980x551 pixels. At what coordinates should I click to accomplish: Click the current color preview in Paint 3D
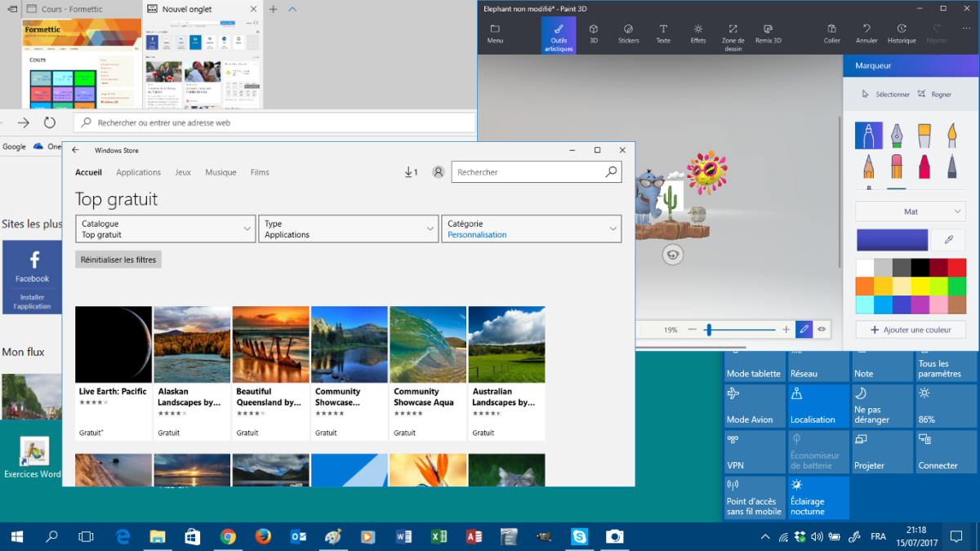tap(892, 240)
